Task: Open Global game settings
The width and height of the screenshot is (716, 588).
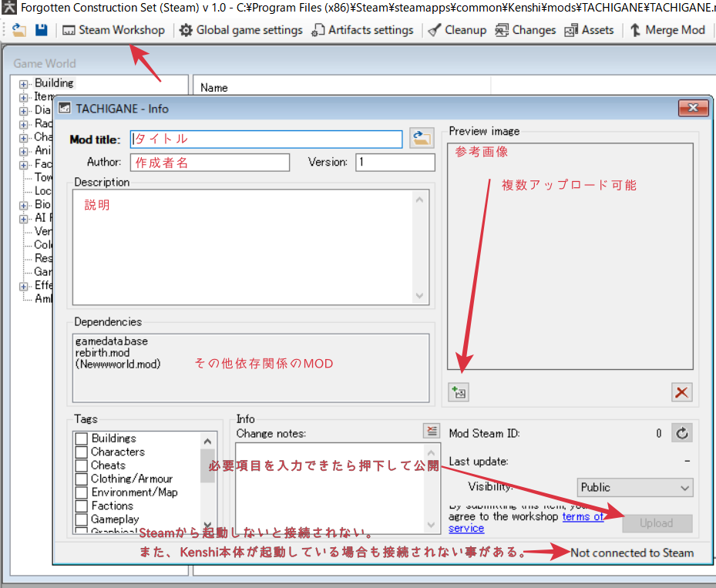Action: [x=240, y=30]
